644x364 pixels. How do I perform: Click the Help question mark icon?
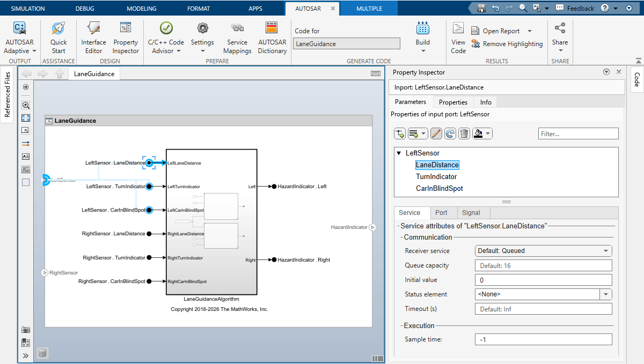tap(605, 8)
